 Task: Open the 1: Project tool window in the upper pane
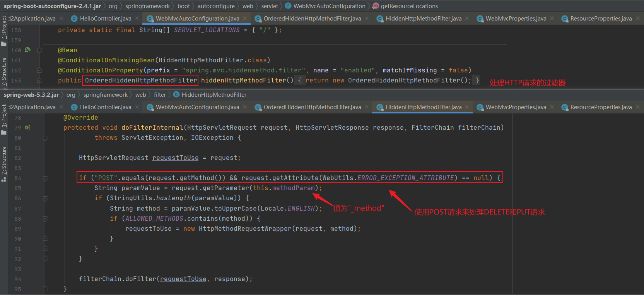4,31
